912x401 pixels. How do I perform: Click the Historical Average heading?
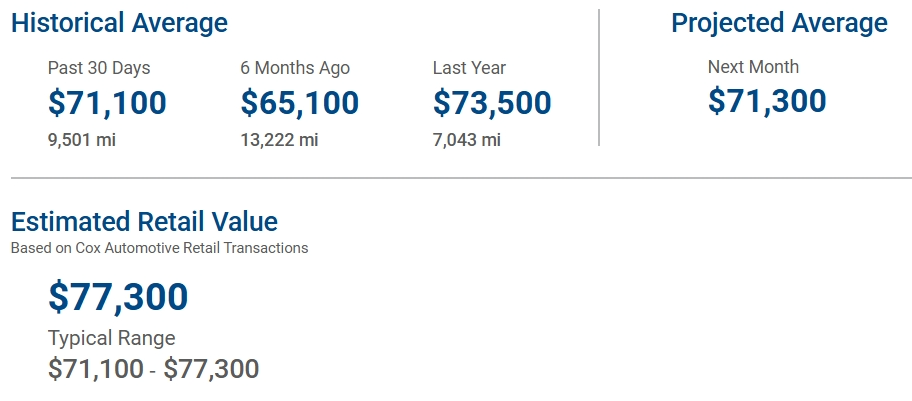pyautogui.click(x=119, y=23)
